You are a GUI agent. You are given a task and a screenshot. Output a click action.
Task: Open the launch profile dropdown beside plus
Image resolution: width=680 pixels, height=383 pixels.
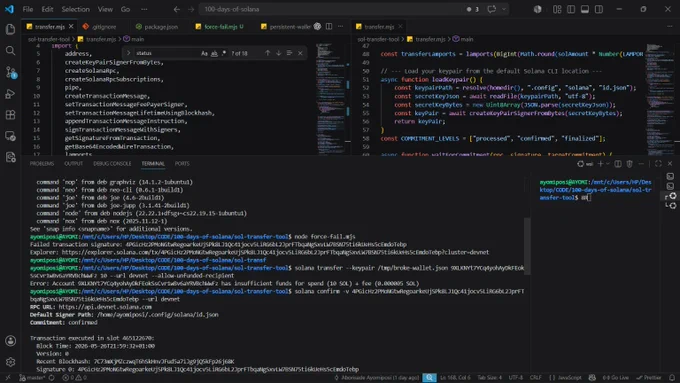(x=608, y=164)
